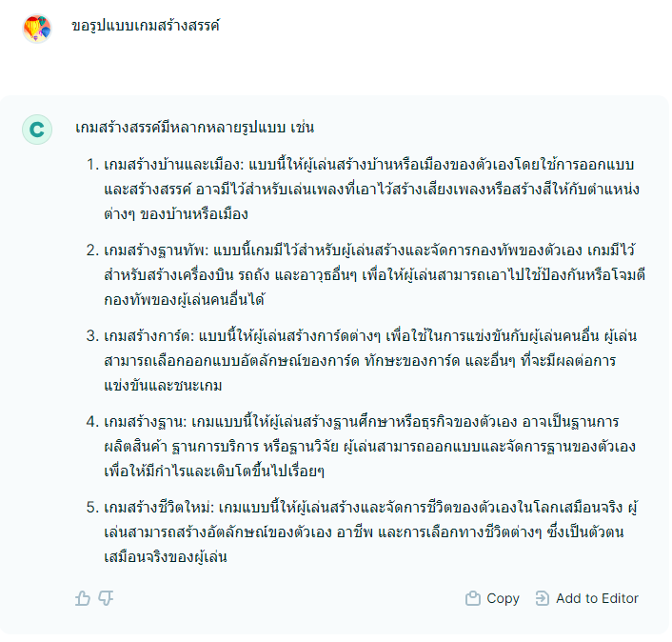The image size is (672, 642).
Task: Click the line ต่างๆ ของบ้านหรือเมือง
Action: (x=176, y=214)
